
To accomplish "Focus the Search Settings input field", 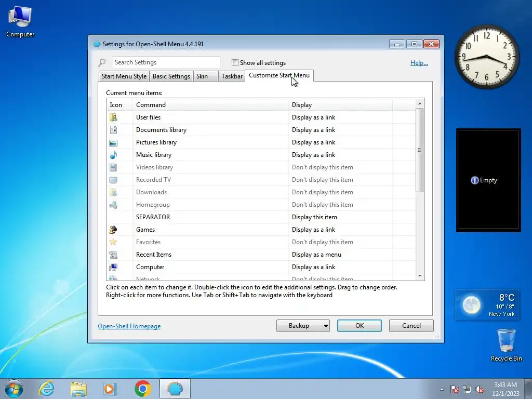I will (x=166, y=62).
